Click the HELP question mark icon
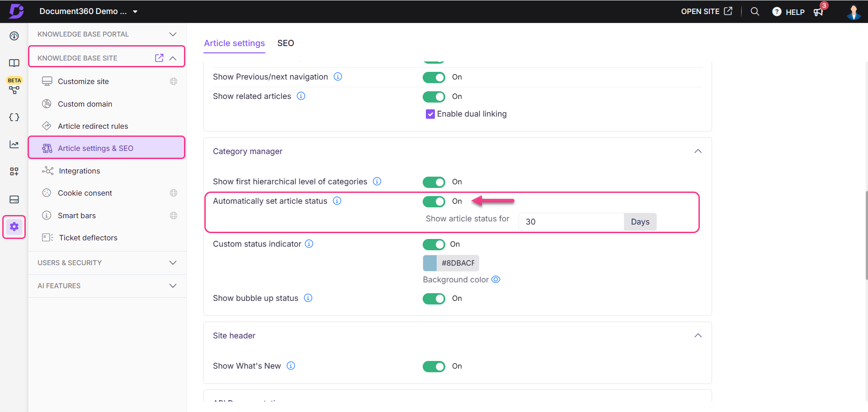This screenshot has height=412, width=868. click(x=777, y=12)
